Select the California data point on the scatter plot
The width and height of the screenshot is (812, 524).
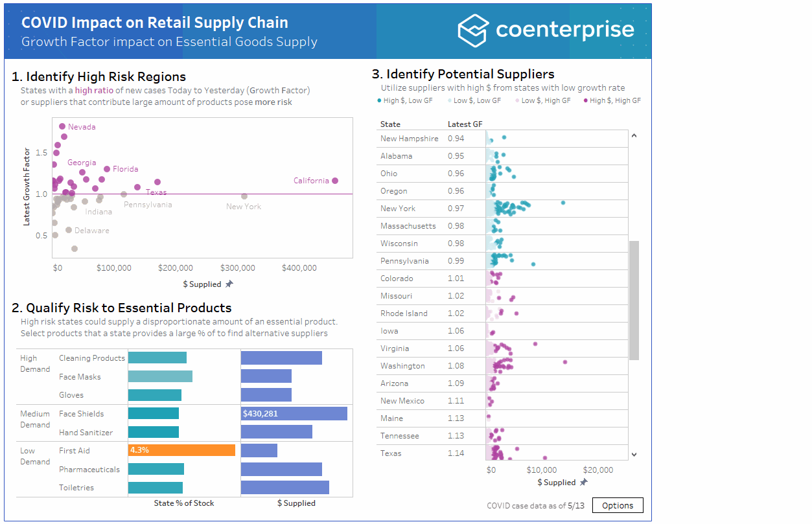[x=335, y=181]
